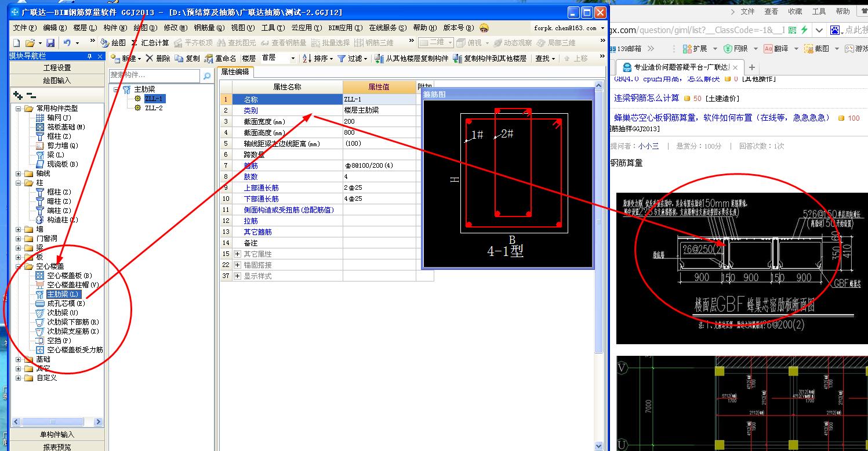Open the 构件(N) menu
The width and height of the screenshot is (868, 451).
(115, 28)
